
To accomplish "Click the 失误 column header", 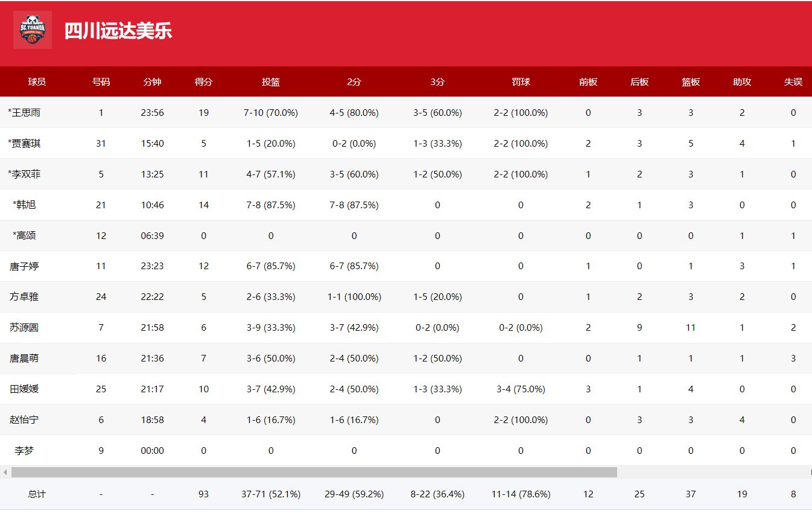I will coord(793,82).
